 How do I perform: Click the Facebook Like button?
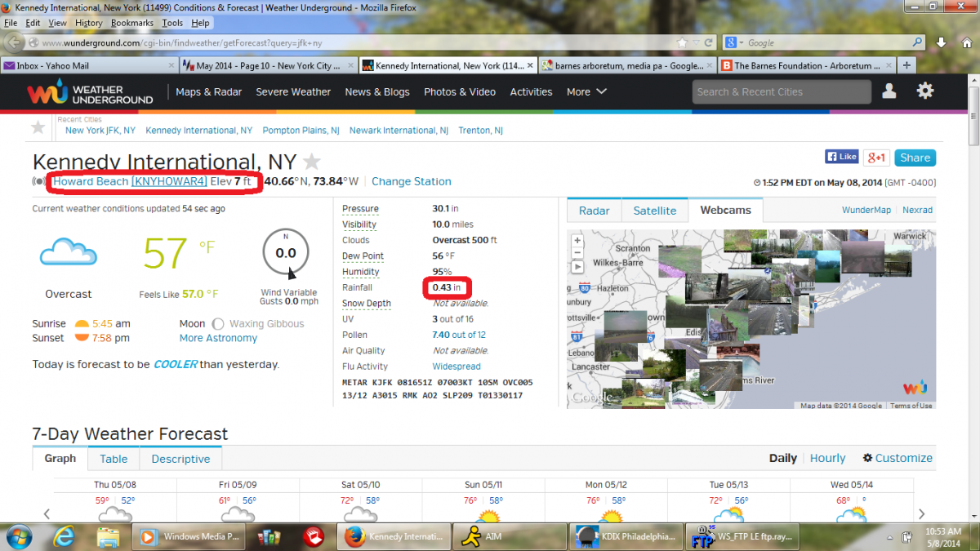click(x=841, y=157)
